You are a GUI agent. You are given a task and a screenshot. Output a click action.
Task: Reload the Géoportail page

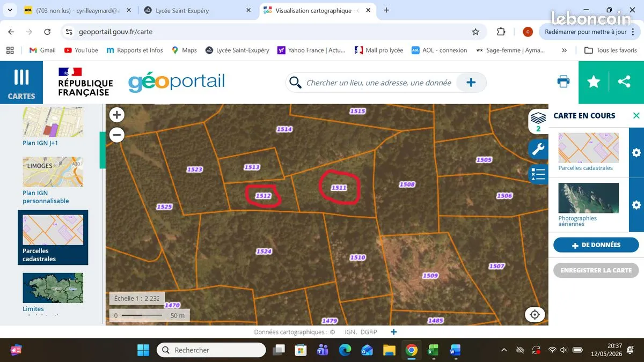click(x=47, y=32)
